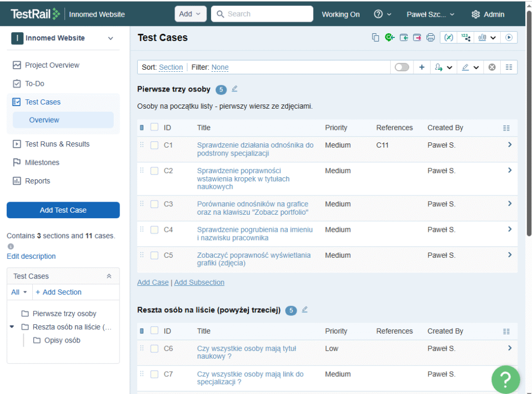Open the green help question mark bubble
This screenshot has width=532, height=394.
(x=506, y=379)
